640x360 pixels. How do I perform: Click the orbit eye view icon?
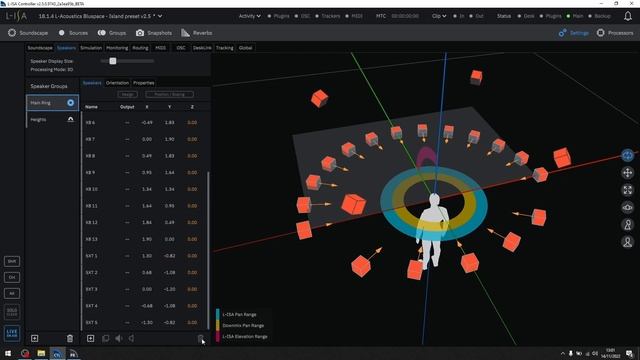pos(627,207)
